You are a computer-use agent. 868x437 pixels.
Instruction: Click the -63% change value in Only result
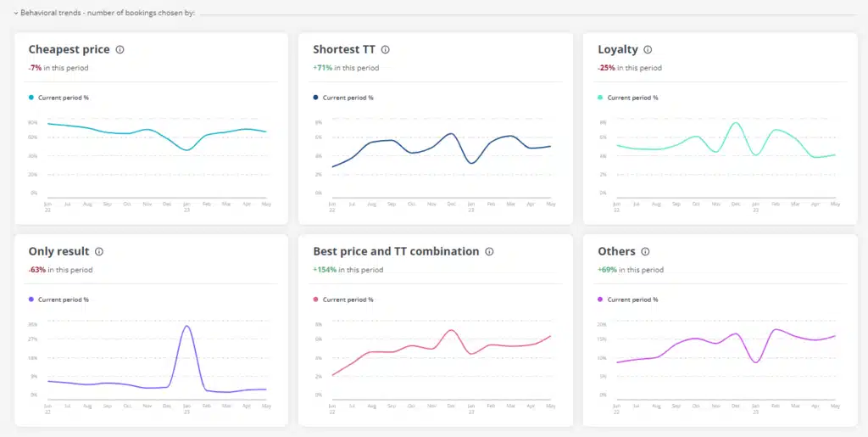coord(36,270)
